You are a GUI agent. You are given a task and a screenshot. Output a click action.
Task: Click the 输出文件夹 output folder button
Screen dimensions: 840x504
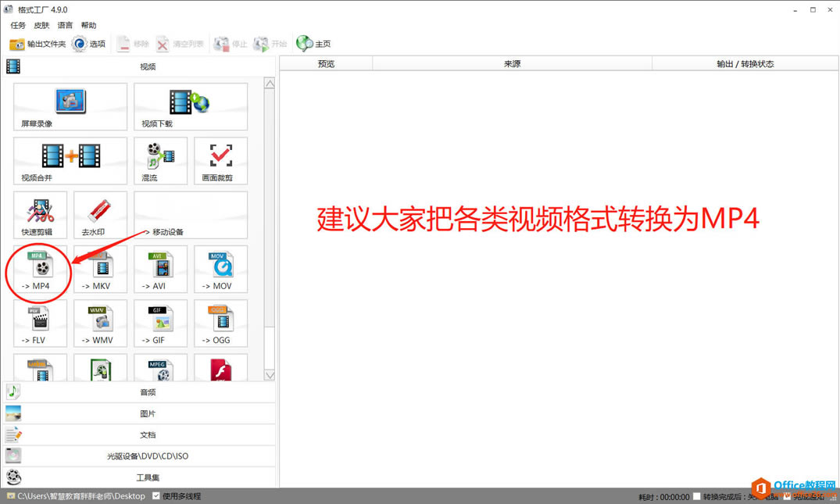[x=38, y=45]
